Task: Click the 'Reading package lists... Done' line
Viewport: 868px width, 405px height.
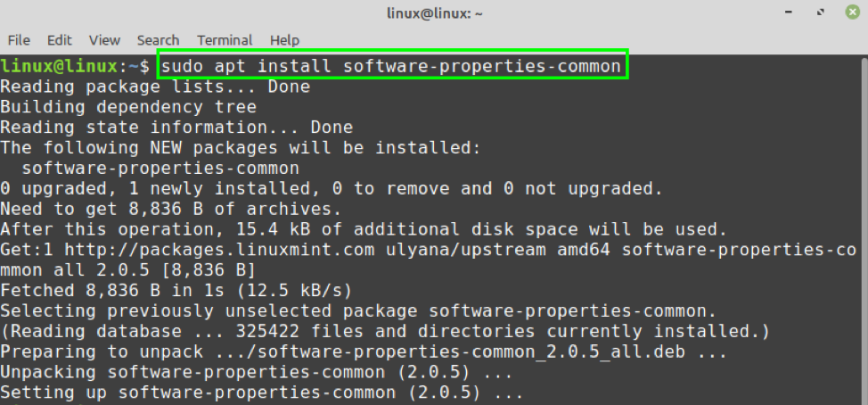Action: tap(155, 87)
